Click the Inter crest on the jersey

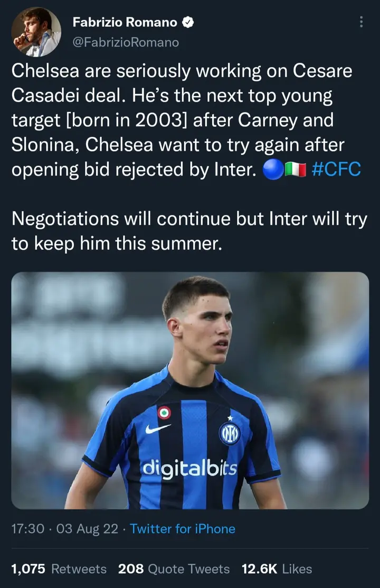coord(230,434)
